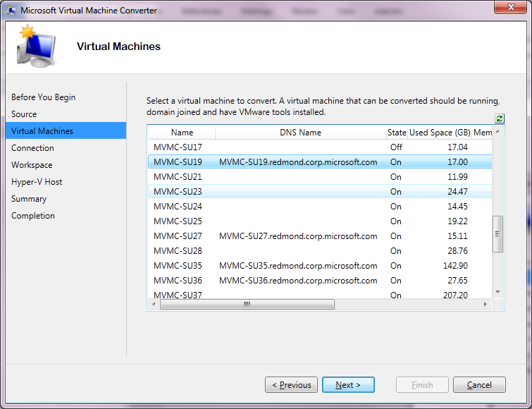Image resolution: width=532 pixels, height=409 pixels.
Task: Close the Virtual Machine Converter window
Action: (511, 7)
